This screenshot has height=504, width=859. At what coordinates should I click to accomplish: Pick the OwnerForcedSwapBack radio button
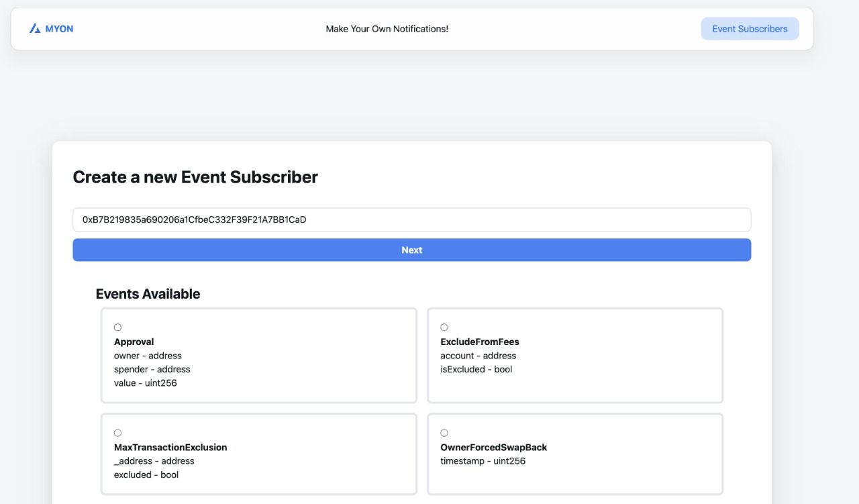coord(444,433)
